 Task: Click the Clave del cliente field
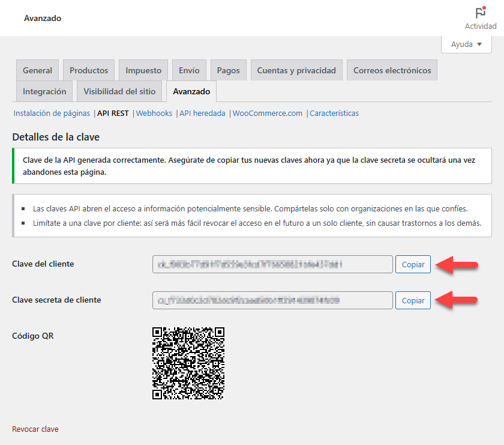pyautogui.click(x=272, y=264)
